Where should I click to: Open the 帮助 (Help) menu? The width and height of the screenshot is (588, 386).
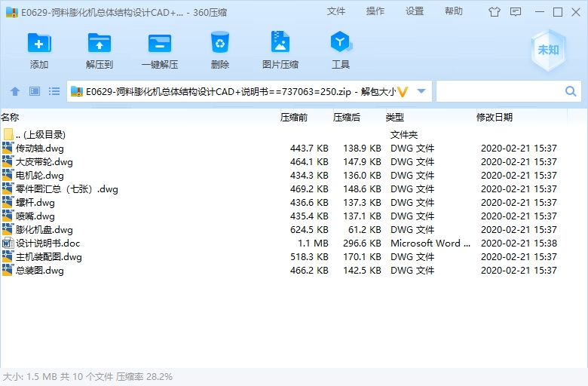(454, 11)
